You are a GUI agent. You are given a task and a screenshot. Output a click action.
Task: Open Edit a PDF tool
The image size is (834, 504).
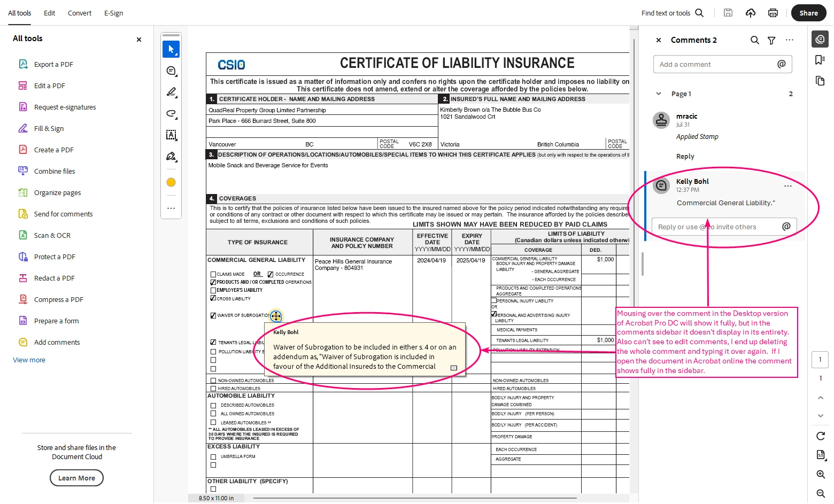(50, 86)
